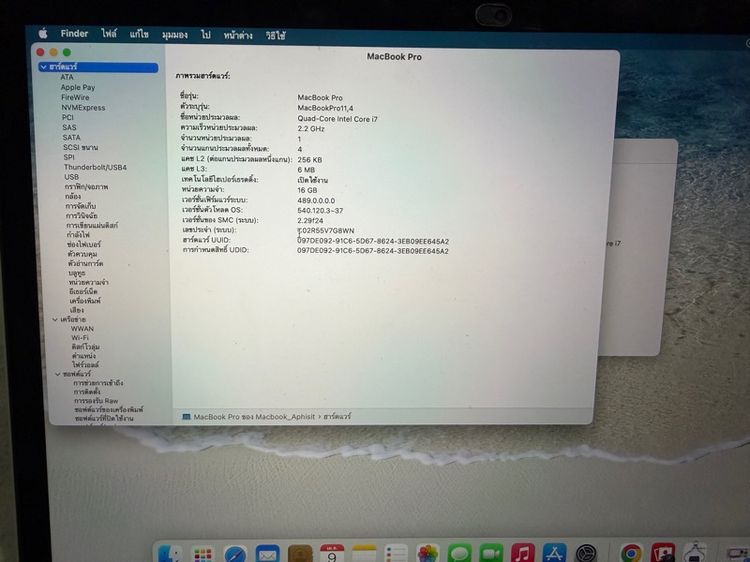Image resolution: width=750 pixels, height=562 pixels.
Task: Select SCSI ขนาน in the sidebar
Action: tap(80, 147)
